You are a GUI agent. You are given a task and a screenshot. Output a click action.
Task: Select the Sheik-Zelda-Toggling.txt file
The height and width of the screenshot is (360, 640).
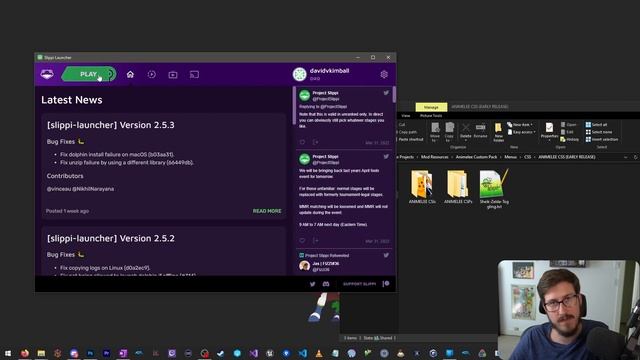coord(494,189)
